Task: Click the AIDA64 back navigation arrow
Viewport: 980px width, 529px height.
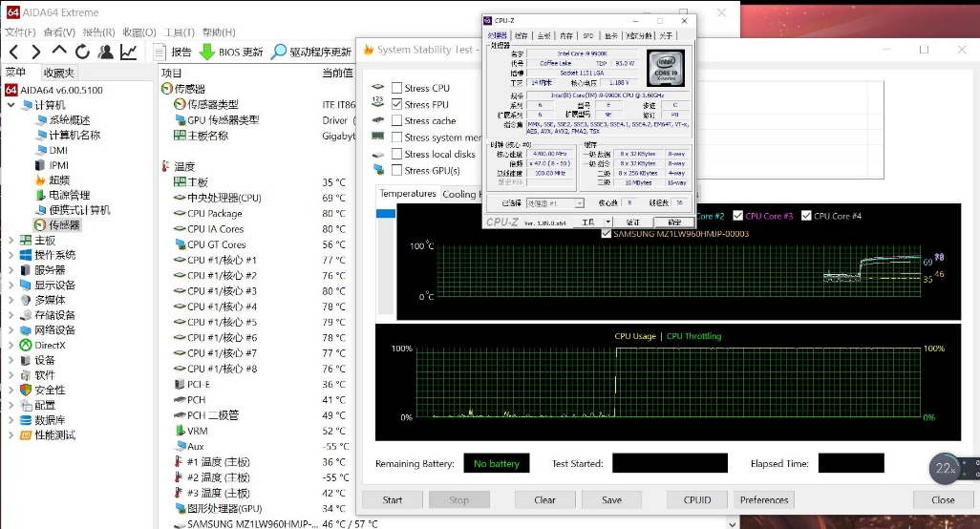Action: point(15,52)
